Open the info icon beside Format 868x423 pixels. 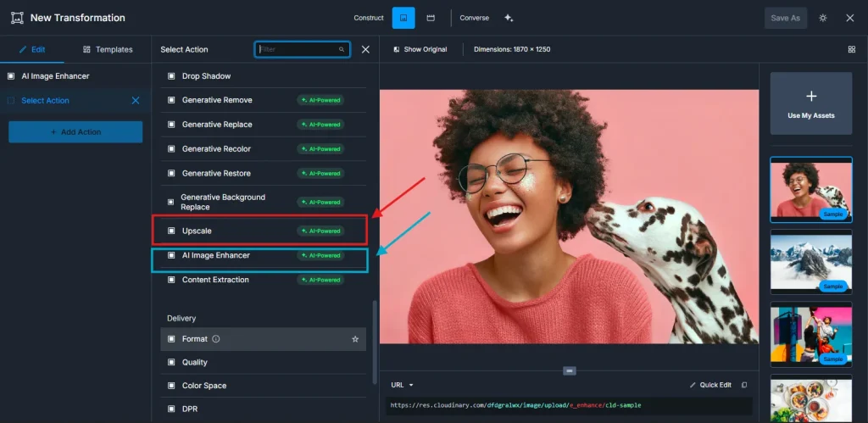pos(216,339)
